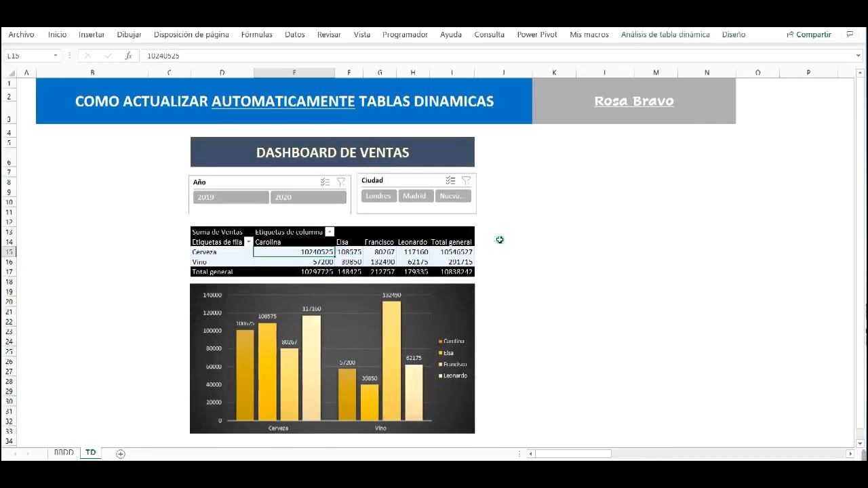Click the Carolina legend color swatch
Image resolution: width=868 pixels, height=488 pixels.
[441, 342]
